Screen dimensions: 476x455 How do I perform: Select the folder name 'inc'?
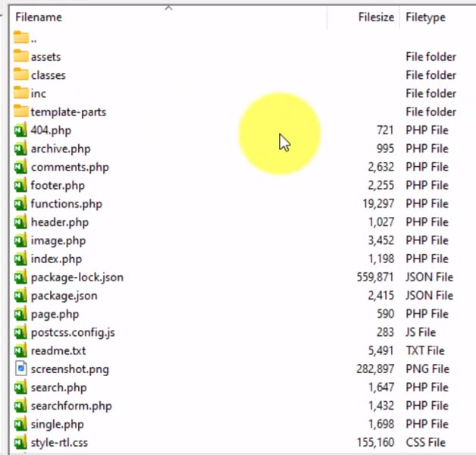pyautogui.click(x=38, y=93)
